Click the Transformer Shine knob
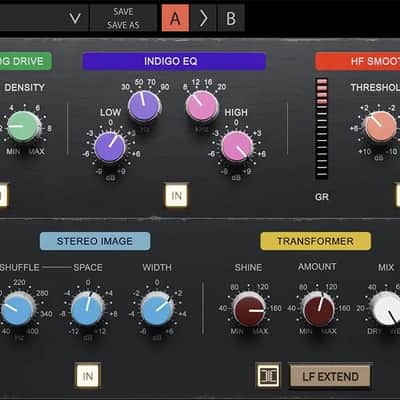This screenshot has width=400, height=400. 249,309
